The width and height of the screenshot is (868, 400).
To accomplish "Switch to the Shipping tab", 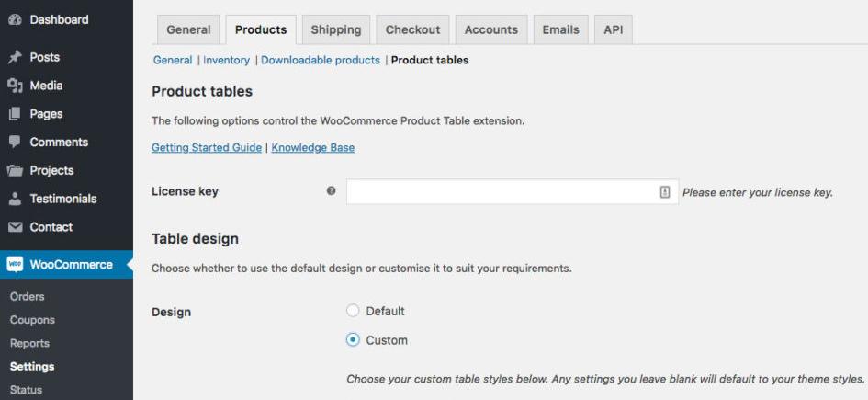I will pyautogui.click(x=336, y=30).
